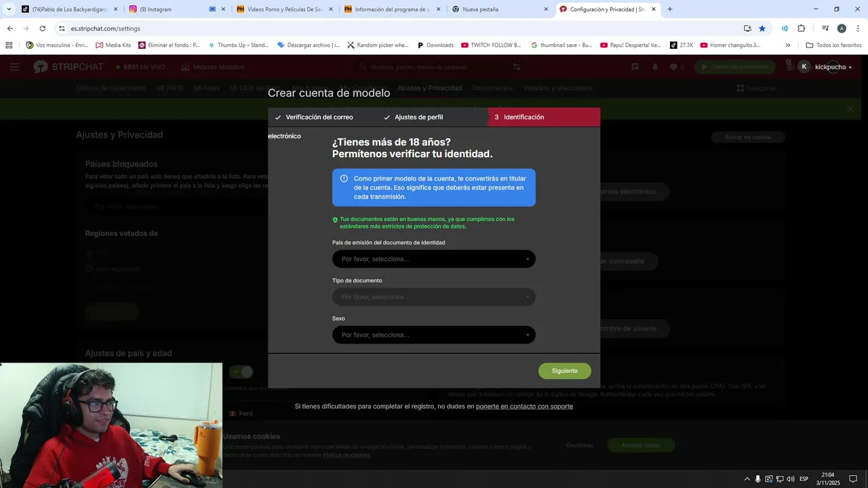Switch to Pablo de Los Backyardigans tab

click(70, 9)
